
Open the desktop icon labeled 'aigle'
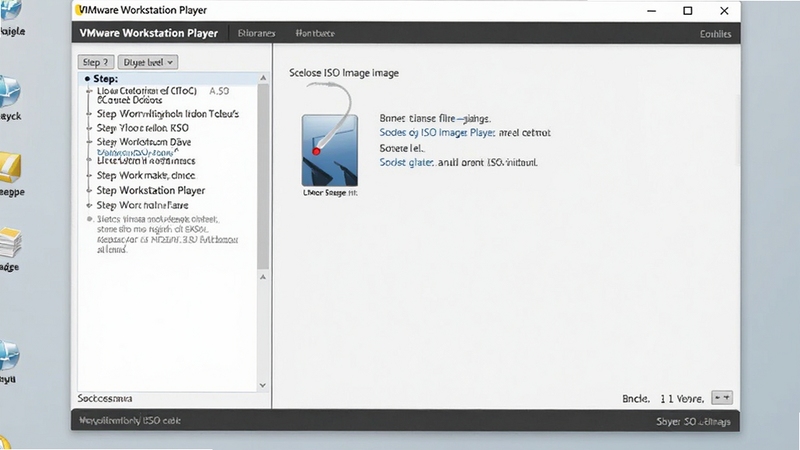coord(10,10)
